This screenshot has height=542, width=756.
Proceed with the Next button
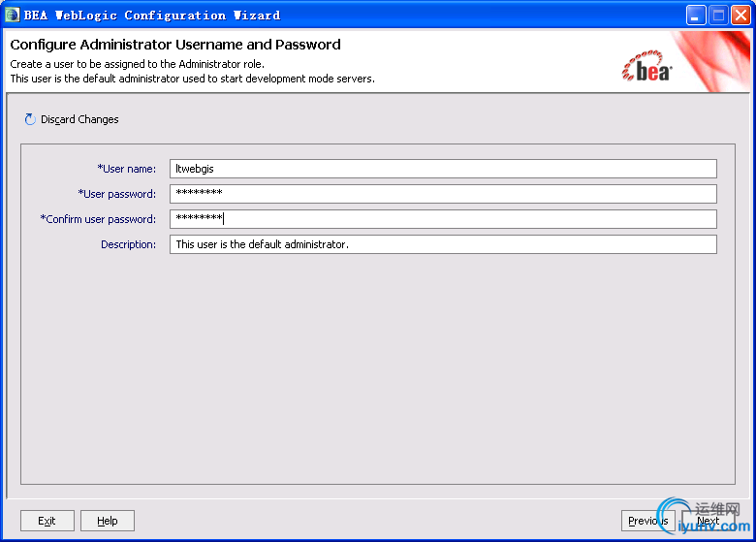(x=708, y=521)
